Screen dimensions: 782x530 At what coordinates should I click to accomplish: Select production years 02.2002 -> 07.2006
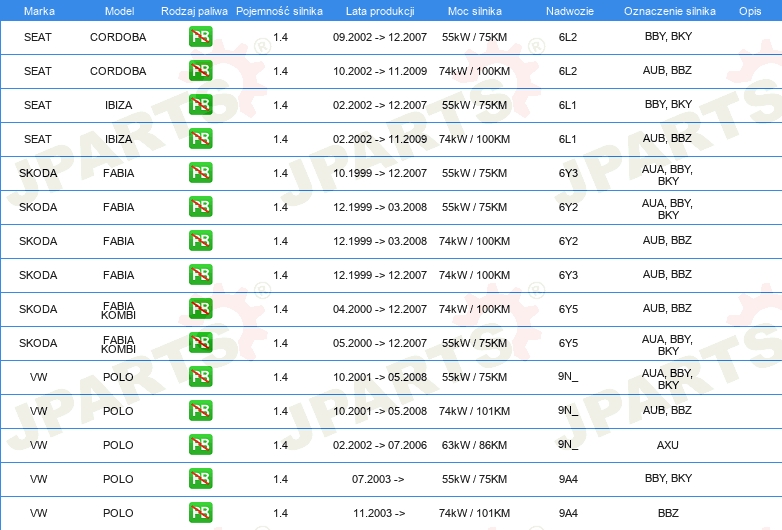pyautogui.click(x=380, y=445)
